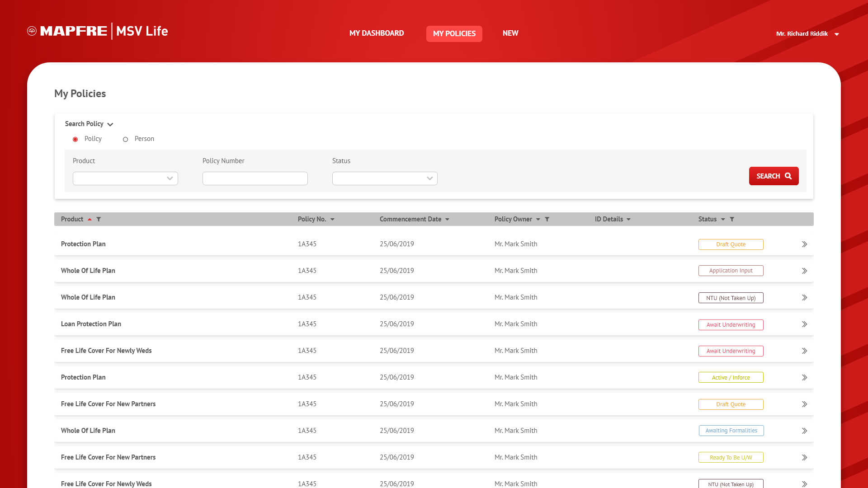This screenshot has height=488, width=868.
Task: Sort by Status column arrow
Action: click(x=723, y=220)
